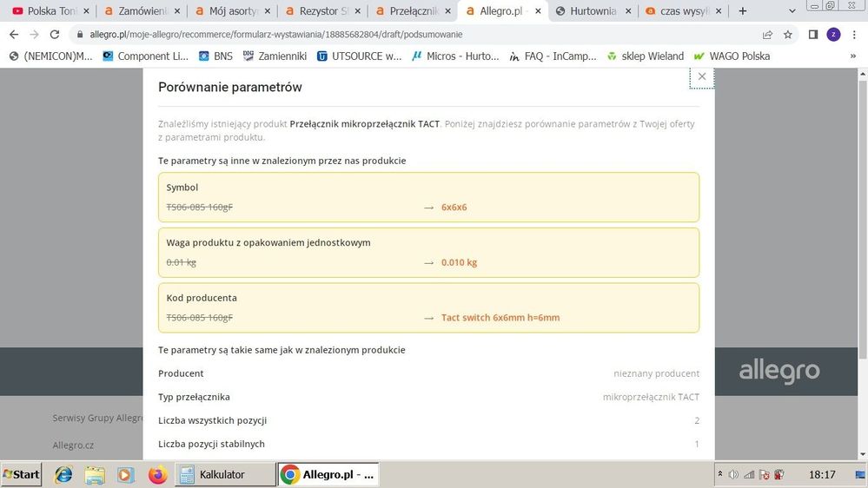Viewport: 868px width, 488px height.
Task: Open file explorer from taskbar
Action: tap(95, 475)
